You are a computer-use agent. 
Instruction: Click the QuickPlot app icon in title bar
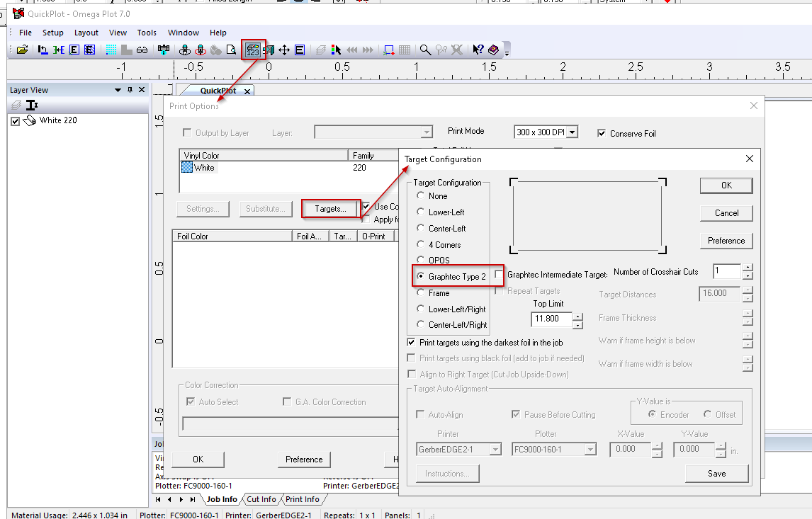pos(18,13)
